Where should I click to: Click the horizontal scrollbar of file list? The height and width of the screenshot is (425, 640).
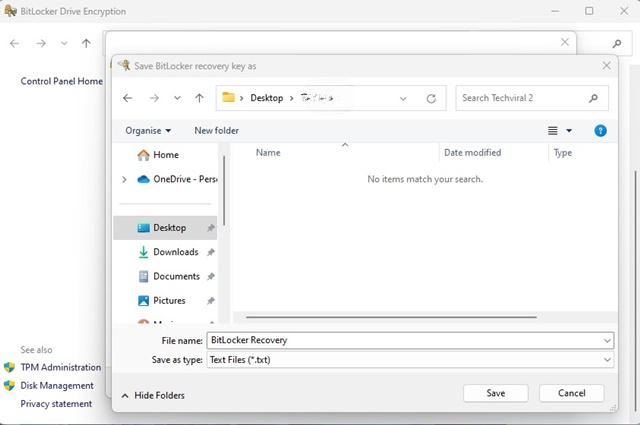click(x=391, y=317)
